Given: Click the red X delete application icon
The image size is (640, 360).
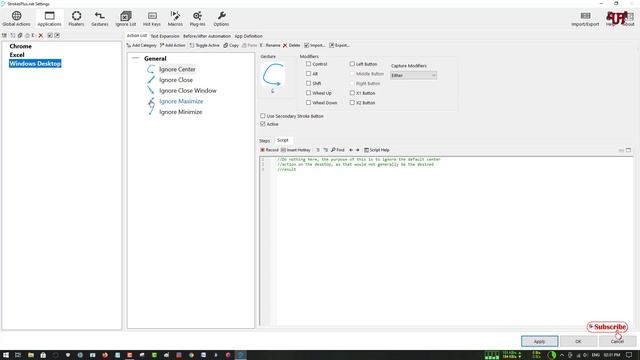Looking at the screenshot, I should pos(40,36).
